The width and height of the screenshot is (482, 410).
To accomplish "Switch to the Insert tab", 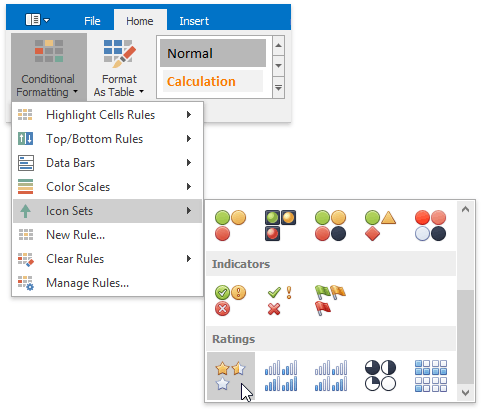I will [x=194, y=21].
